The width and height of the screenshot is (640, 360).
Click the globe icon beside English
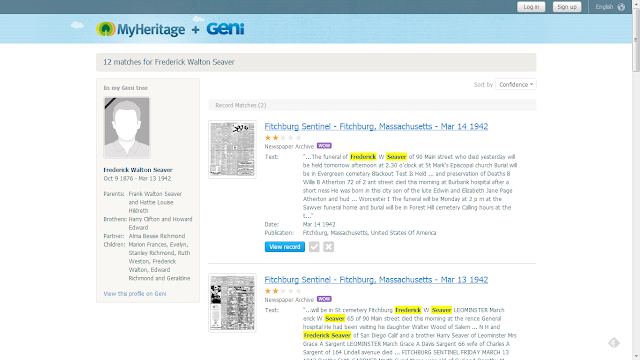621,7
